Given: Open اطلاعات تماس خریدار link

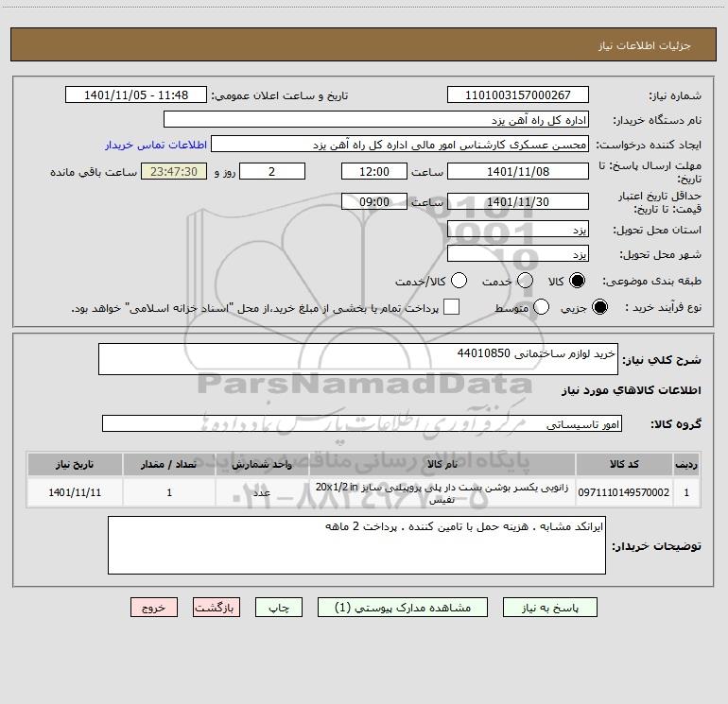Looking at the screenshot, I should coord(156,145).
